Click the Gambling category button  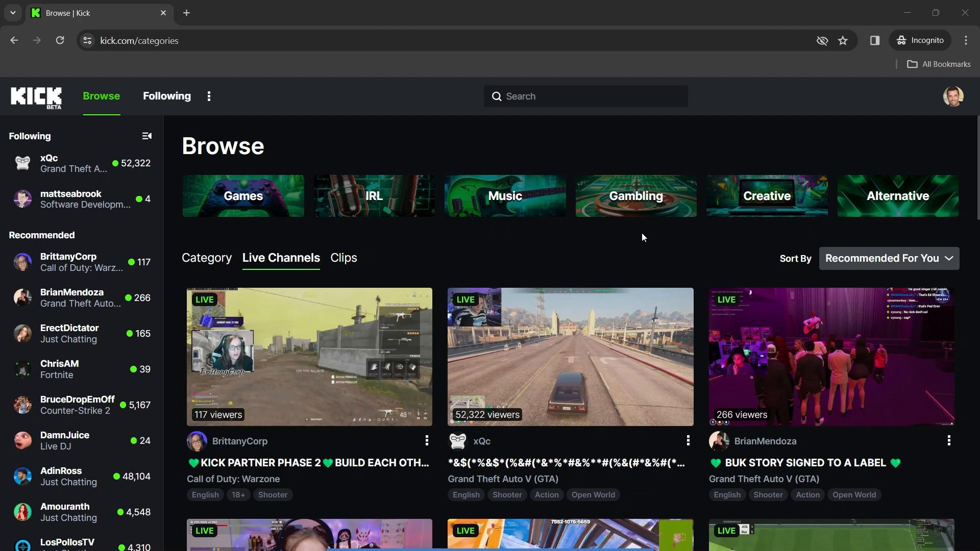tap(636, 196)
